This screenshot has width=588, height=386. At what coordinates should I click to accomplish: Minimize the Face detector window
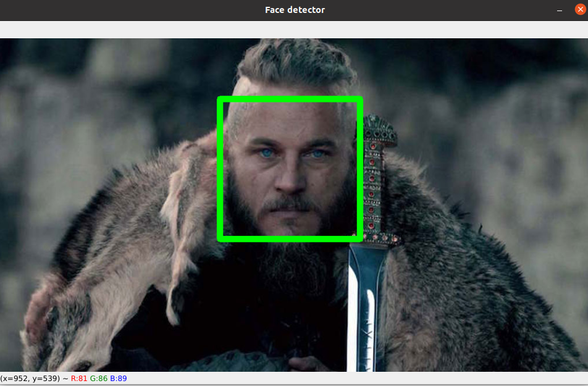pos(559,10)
